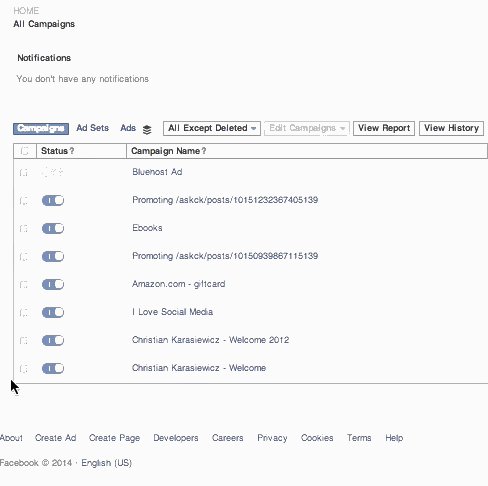Click the All Campaigns heading
This screenshot has height=486, width=488.
click(x=44, y=24)
